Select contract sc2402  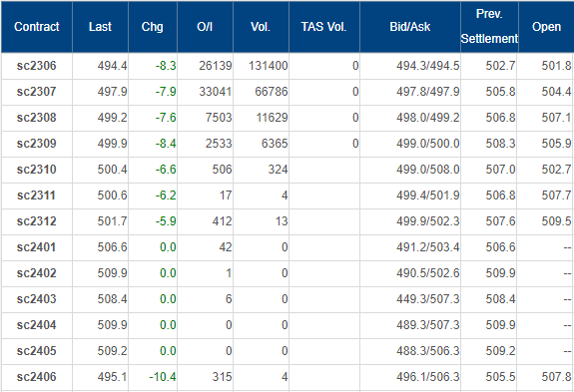[x=37, y=273]
